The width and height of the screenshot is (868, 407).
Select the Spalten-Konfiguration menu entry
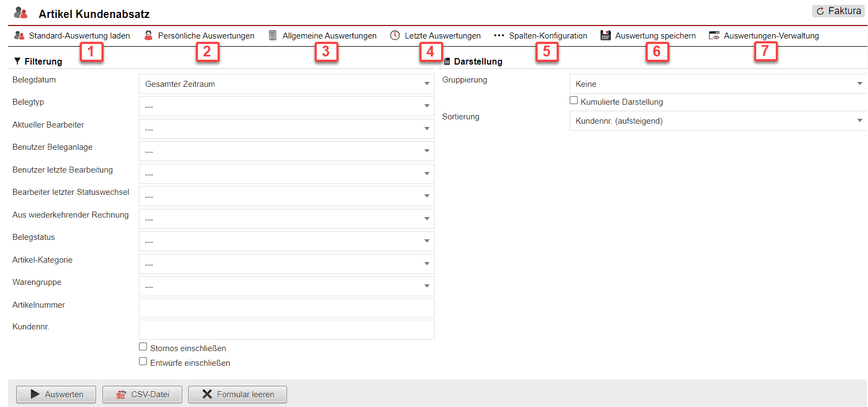(x=547, y=36)
